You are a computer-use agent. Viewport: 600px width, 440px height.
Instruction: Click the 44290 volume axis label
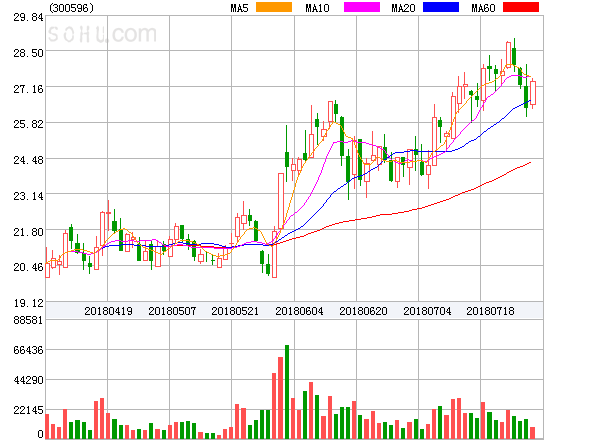click(x=28, y=380)
